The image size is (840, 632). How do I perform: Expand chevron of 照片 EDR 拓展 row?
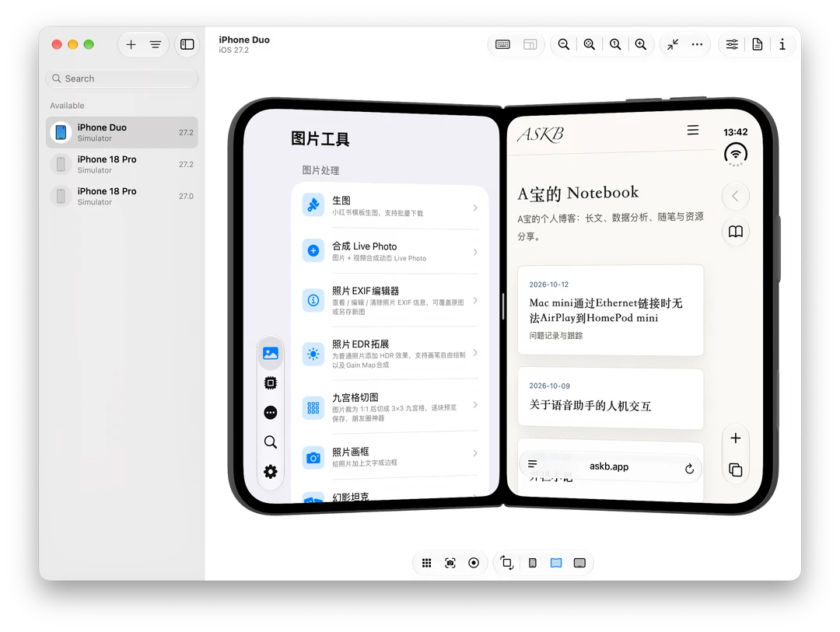point(475,352)
